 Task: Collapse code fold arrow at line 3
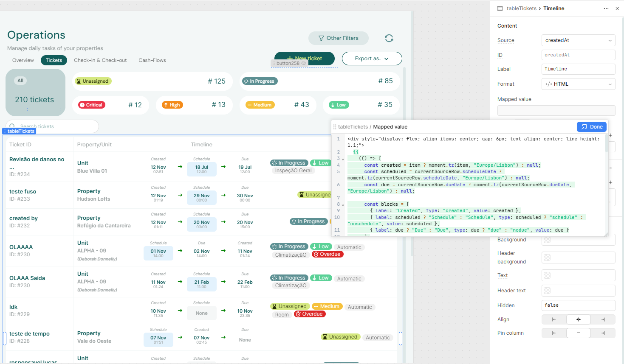(343, 159)
